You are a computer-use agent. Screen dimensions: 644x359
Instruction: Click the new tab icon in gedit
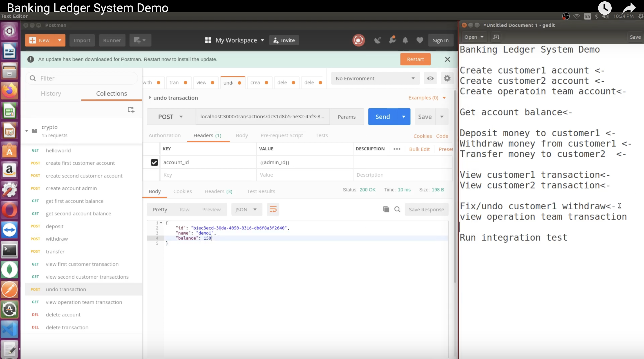click(496, 37)
